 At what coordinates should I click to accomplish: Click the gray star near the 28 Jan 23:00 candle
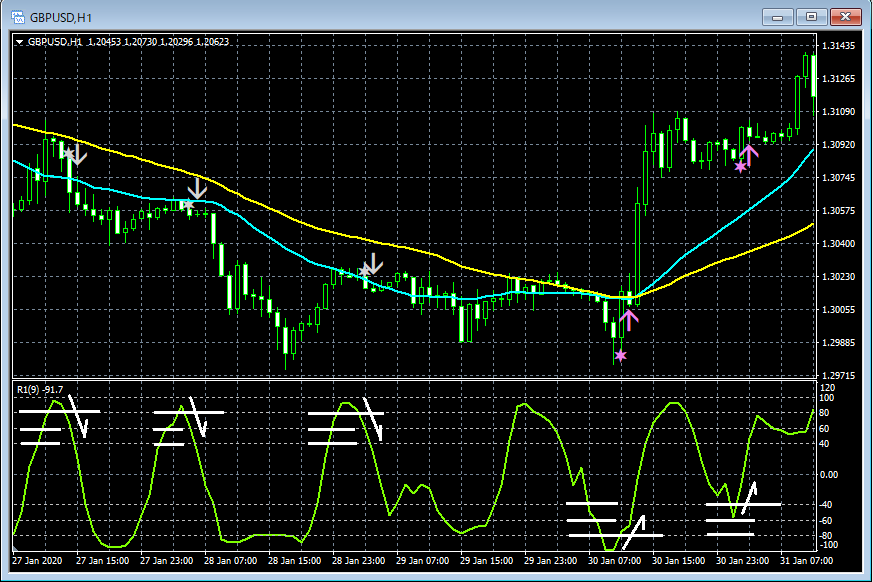click(x=365, y=271)
